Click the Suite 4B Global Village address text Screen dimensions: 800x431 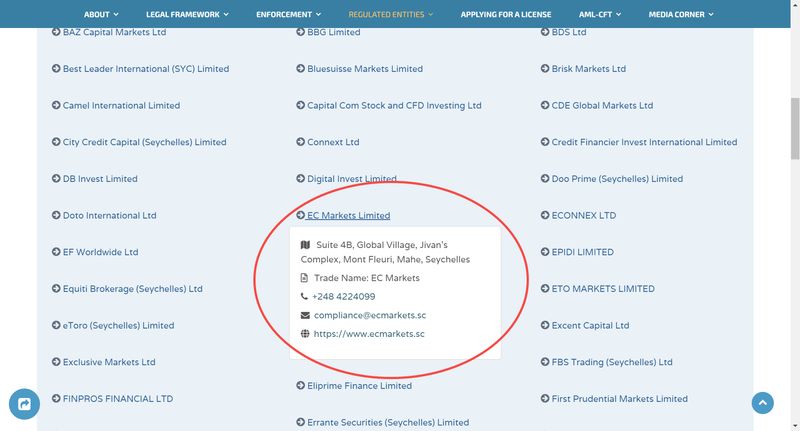385,252
